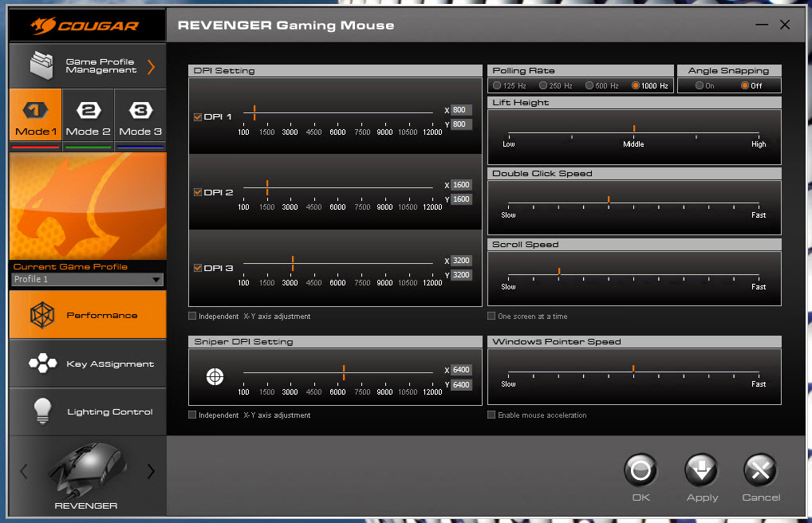Click the Lift Height slider
812x523 pixels.
click(x=634, y=132)
